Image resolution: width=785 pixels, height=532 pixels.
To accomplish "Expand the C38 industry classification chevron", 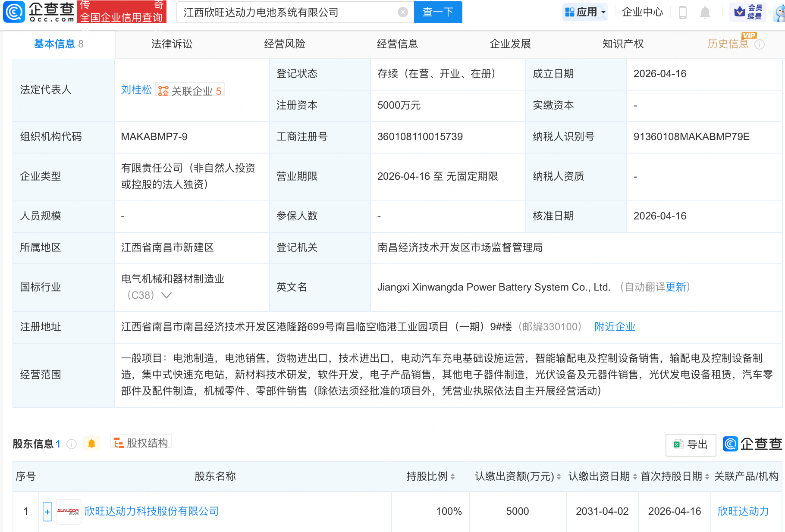I will click(x=167, y=295).
